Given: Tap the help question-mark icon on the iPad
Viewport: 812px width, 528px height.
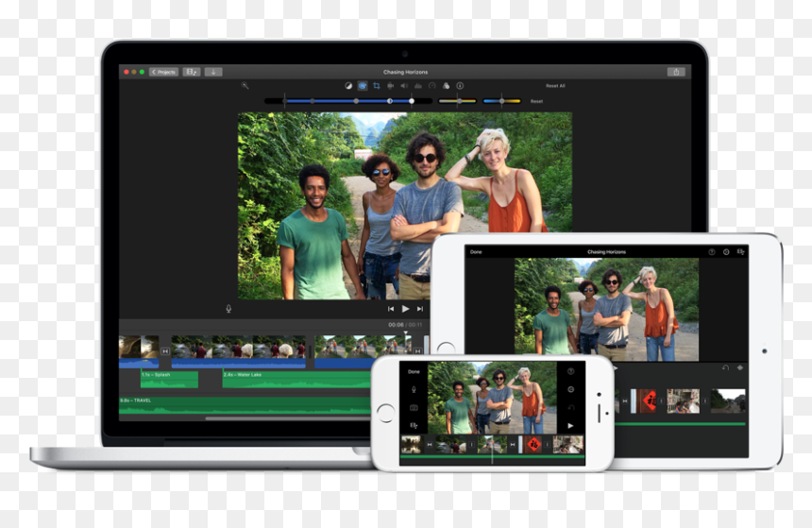Looking at the screenshot, I should 712,252.
